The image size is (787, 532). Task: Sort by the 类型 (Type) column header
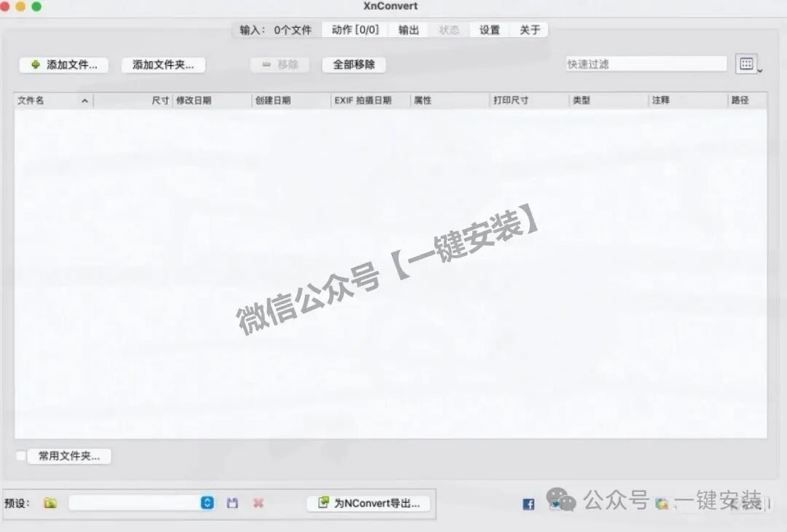click(x=608, y=101)
